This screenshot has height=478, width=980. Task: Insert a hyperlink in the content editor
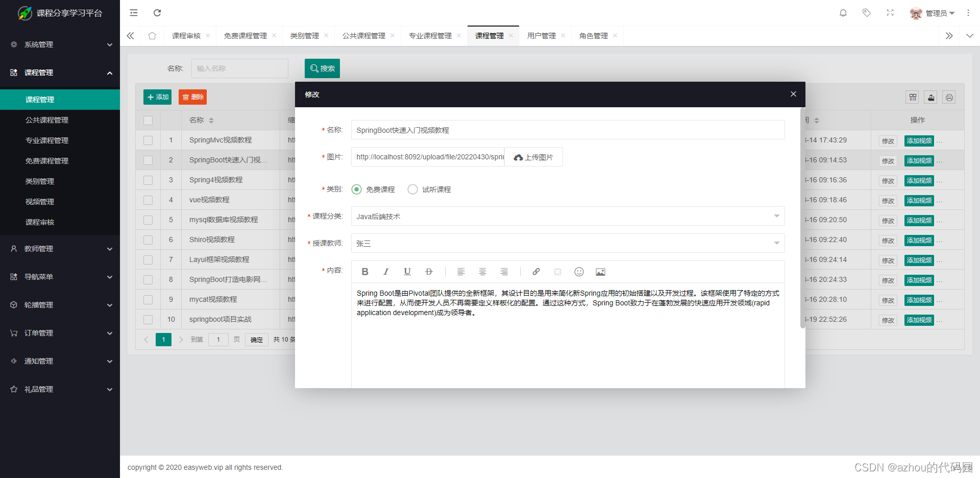[536, 272]
